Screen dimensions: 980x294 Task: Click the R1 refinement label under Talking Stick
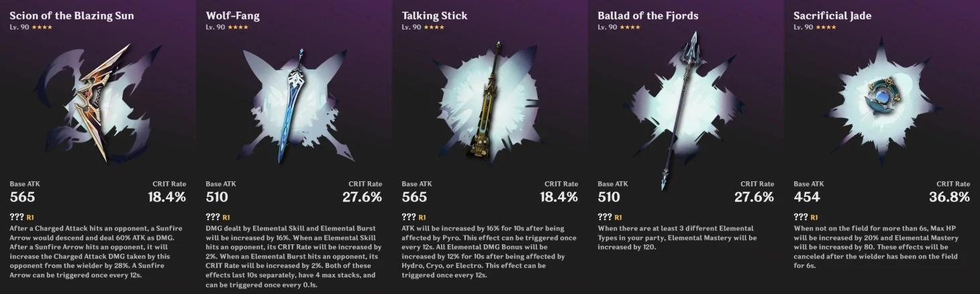coord(422,217)
